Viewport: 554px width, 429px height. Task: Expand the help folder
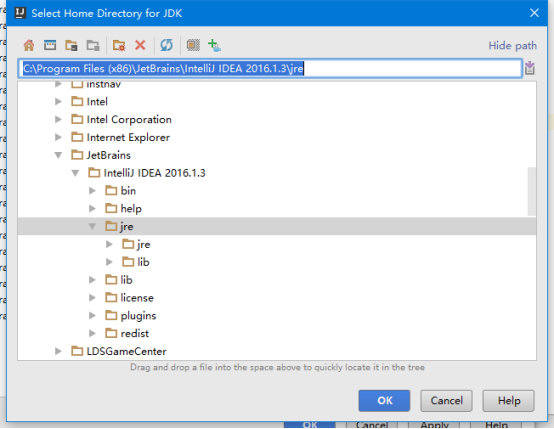pos(92,208)
